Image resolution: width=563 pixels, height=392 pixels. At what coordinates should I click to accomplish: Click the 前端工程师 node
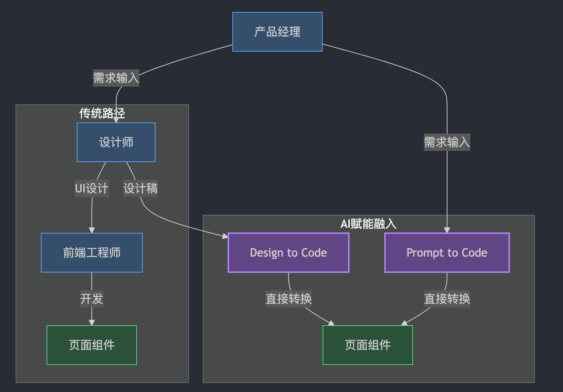point(92,253)
